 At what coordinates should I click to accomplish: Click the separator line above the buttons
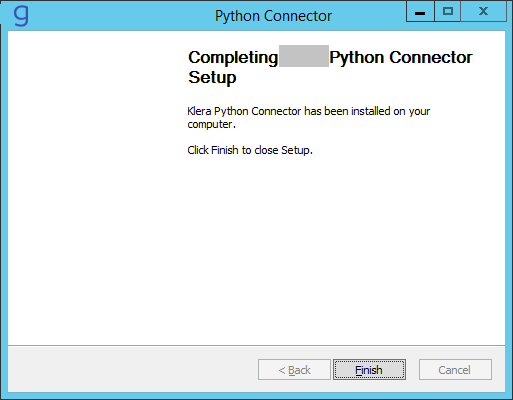pos(256,345)
